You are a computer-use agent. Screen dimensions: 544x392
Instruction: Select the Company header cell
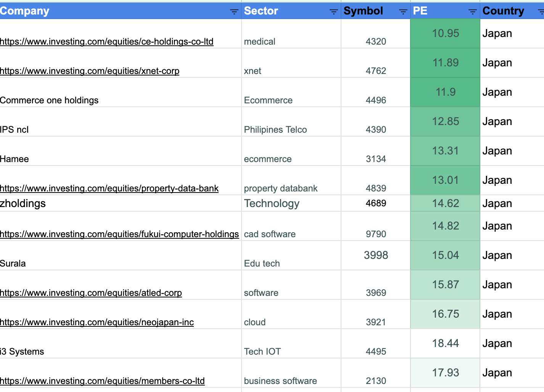point(121,11)
